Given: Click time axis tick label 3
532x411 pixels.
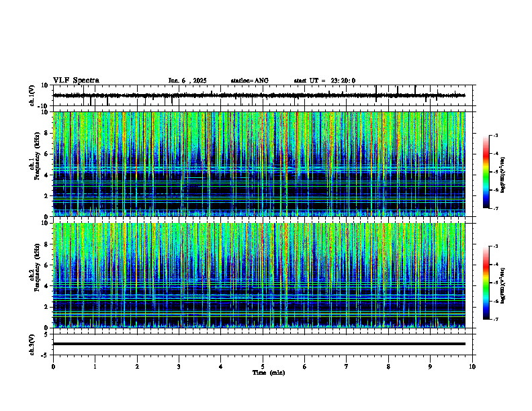Looking at the screenshot, I should 179,367.
